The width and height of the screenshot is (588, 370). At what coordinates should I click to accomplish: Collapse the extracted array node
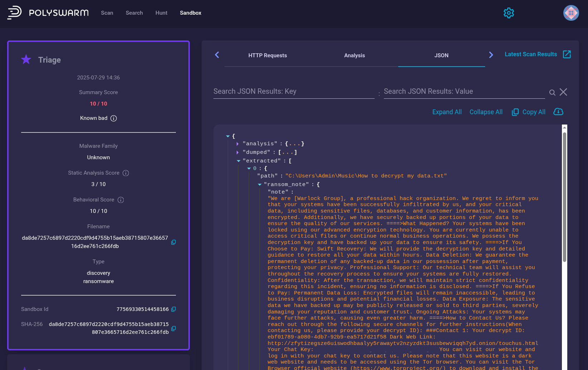[x=238, y=161]
